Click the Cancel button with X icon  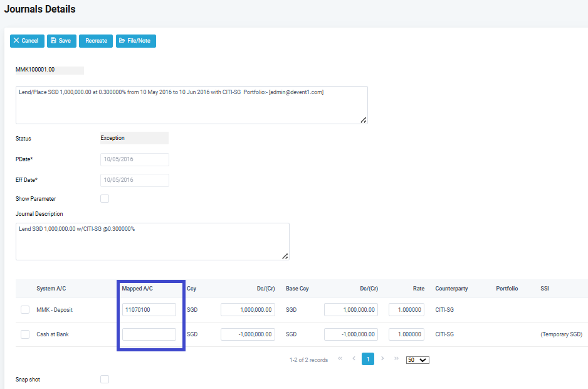click(x=27, y=41)
